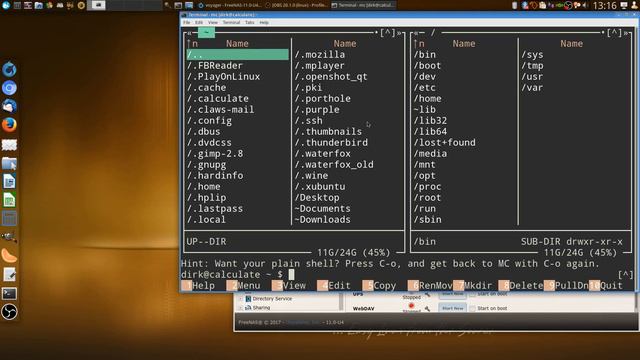Open the Terminal window Edit menu
This screenshot has width=640, height=360.
(x=199, y=22)
